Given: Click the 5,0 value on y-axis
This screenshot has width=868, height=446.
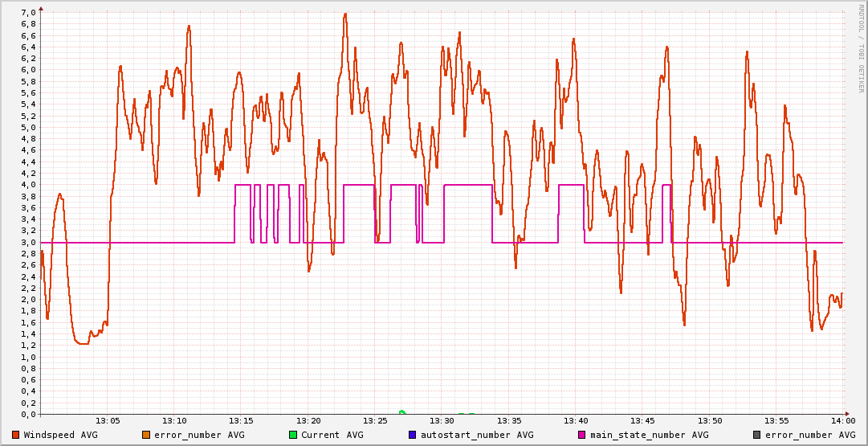Looking at the screenshot, I should (x=28, y=128).
